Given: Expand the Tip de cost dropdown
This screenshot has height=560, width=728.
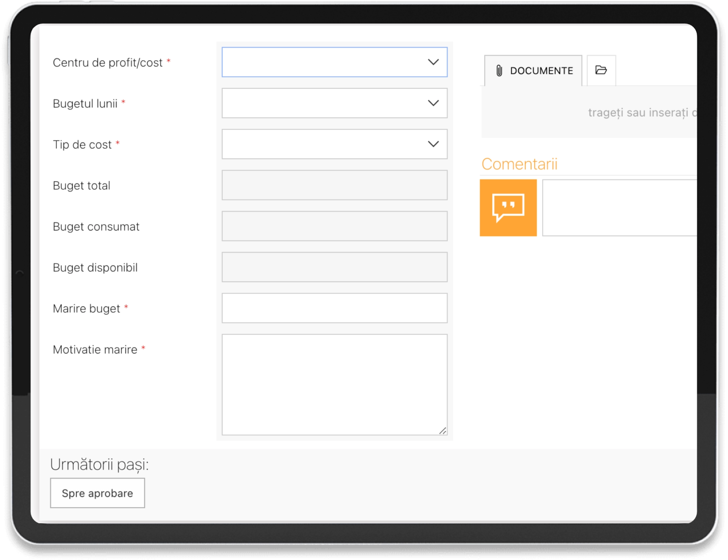Looking at the screenshot, I should pos(334,144).
